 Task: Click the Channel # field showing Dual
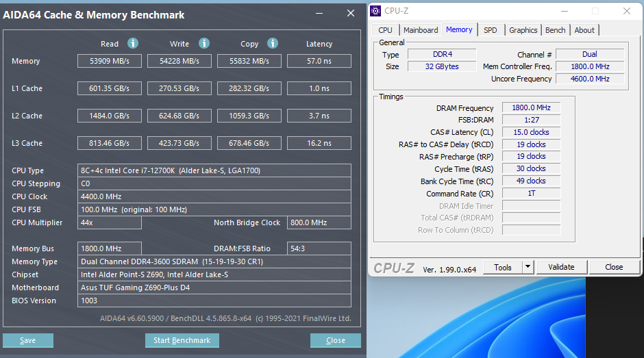(x=590, y=54)
